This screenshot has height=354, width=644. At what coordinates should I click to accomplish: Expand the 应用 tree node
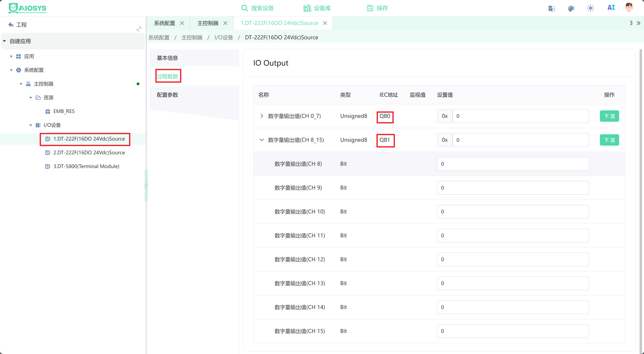click(11, 56)
